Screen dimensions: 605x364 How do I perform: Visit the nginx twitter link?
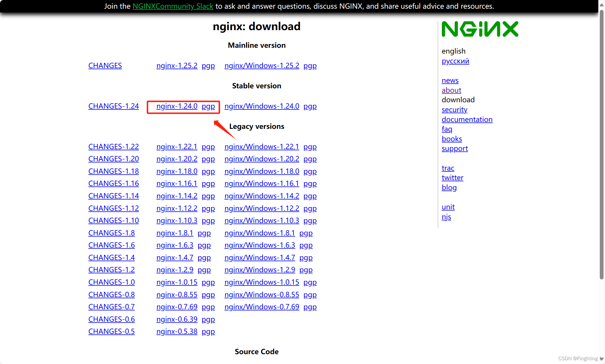[452, 178]
